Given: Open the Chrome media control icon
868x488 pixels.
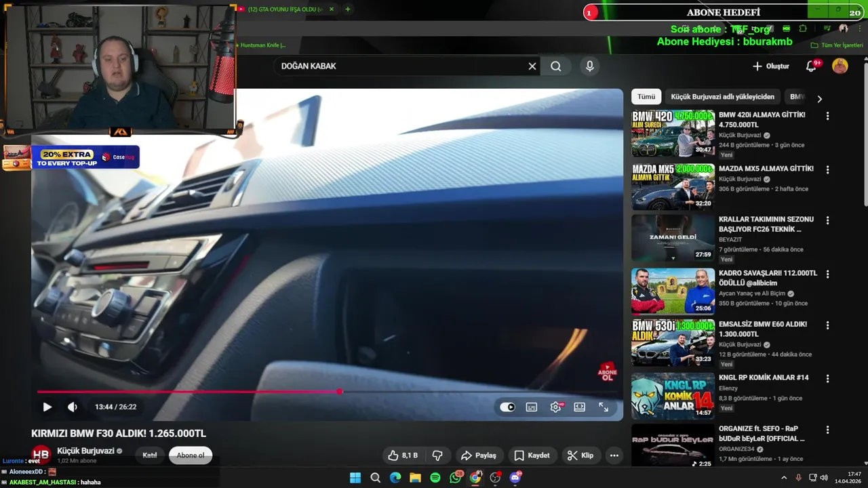Looking at the screenshot, I should 827,28.
